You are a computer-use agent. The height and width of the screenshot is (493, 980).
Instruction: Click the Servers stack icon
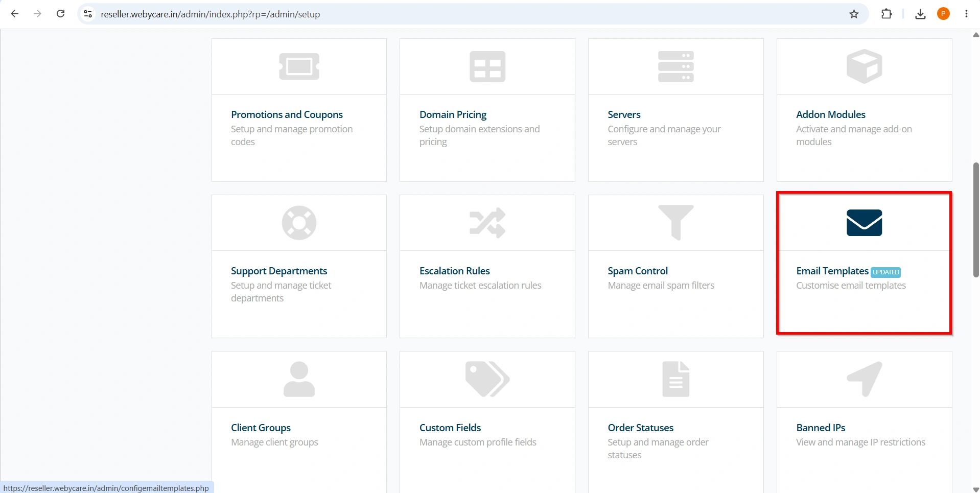(x=675, y=66)
